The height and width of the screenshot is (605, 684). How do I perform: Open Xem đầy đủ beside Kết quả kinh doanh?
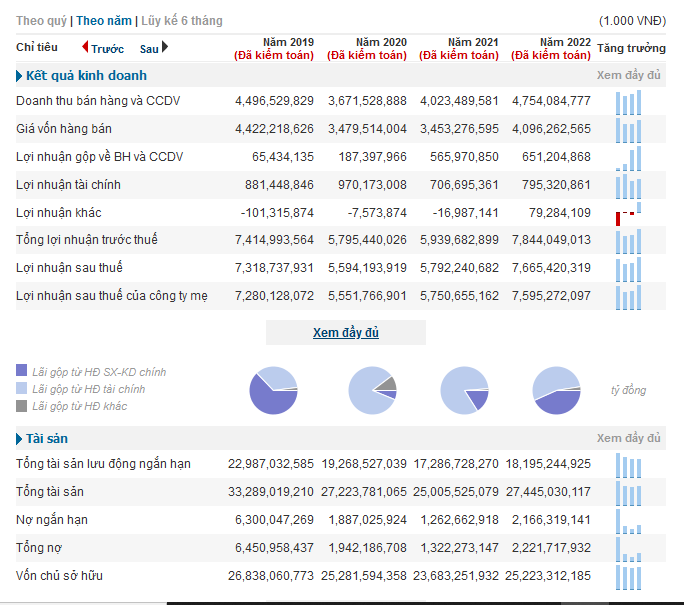pos(629,75)
